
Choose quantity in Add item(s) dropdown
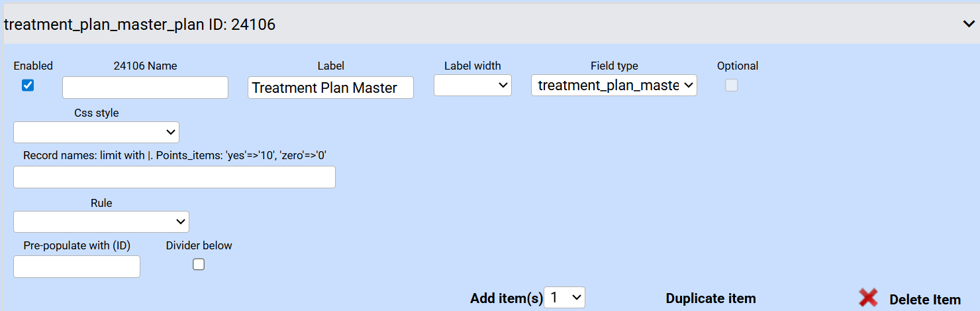[564, 298]
